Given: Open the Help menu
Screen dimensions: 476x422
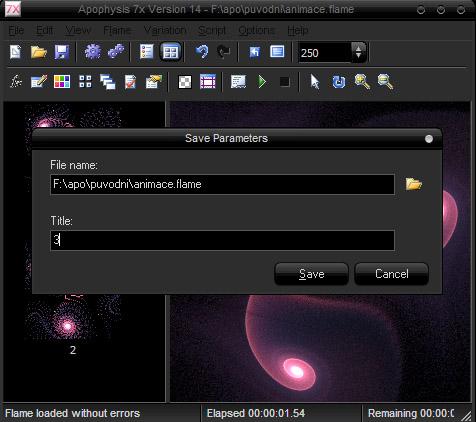Looking at the screenshot, I should pos(298,31).
